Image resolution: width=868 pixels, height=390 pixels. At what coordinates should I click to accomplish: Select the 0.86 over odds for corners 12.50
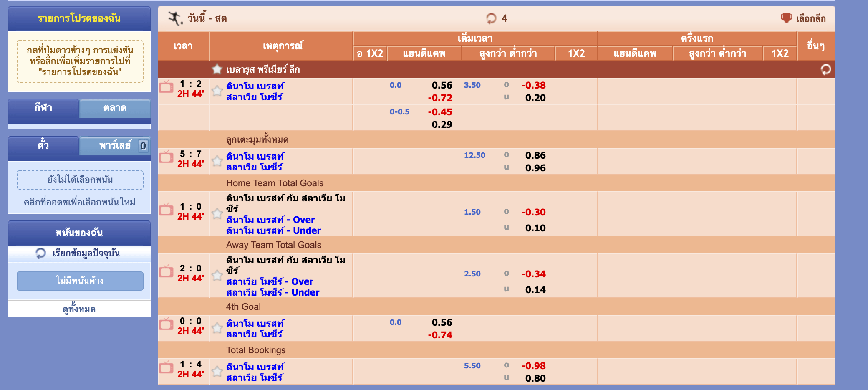pyautogui.click(x=535, y=155)
